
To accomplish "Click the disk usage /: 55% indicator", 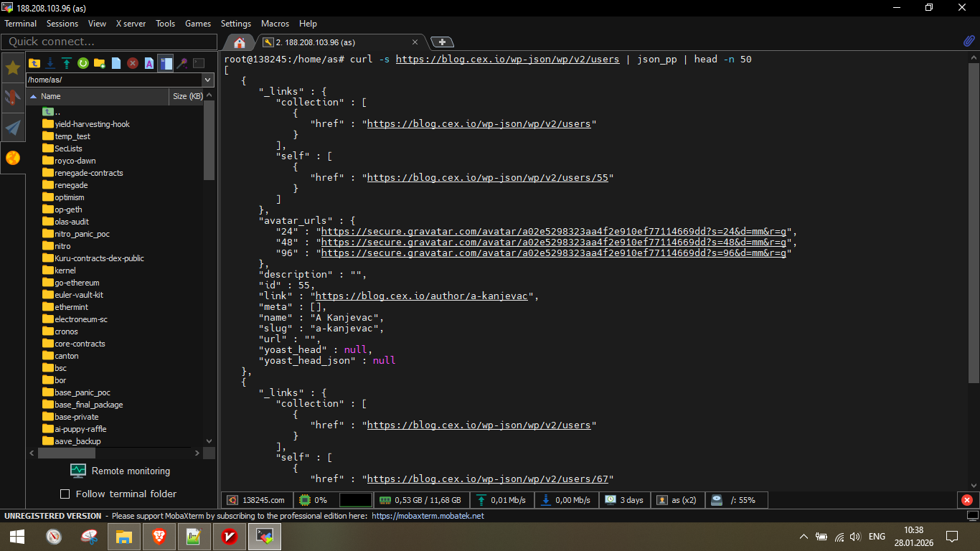I will [736, 500].
